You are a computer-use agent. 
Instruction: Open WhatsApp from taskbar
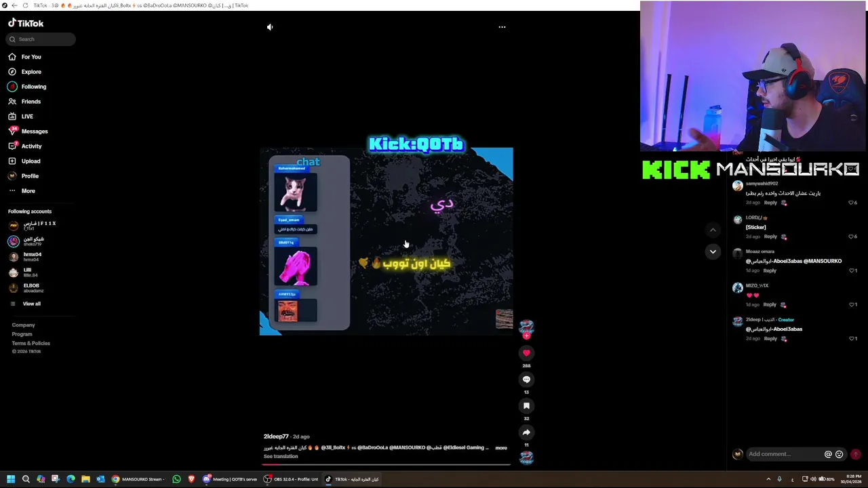[176, 479]
